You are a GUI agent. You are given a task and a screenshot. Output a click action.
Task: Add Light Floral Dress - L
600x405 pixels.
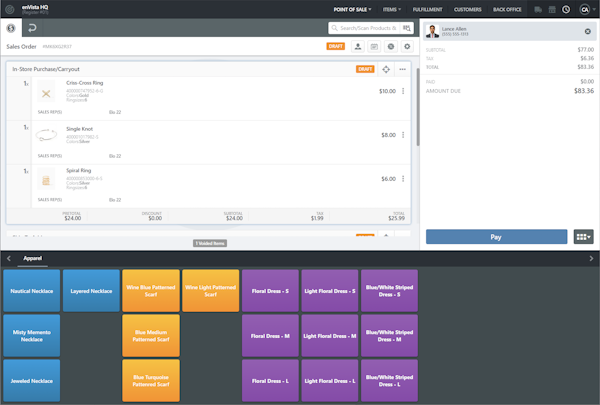pos(330,381)
